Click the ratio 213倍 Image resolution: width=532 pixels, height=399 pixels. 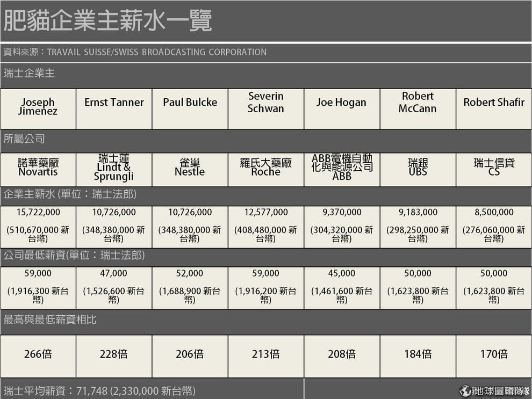tap(265, 354)
